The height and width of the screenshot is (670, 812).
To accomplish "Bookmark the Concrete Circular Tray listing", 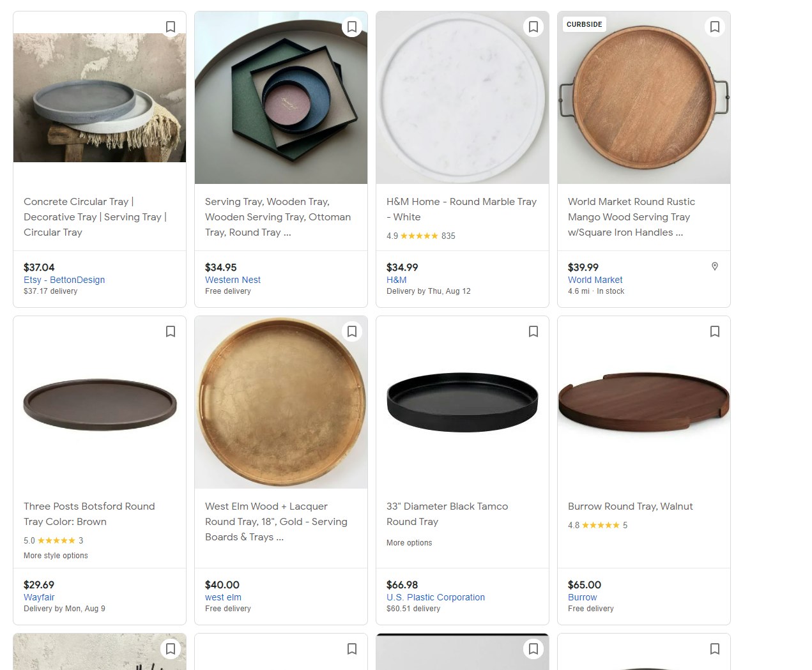I will click(x=171, y=27).
